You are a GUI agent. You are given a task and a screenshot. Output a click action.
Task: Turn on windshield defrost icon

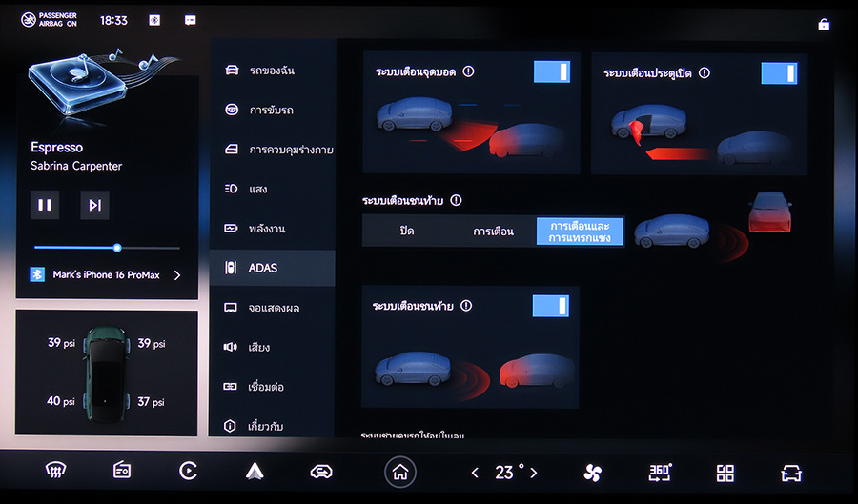tap(56, 471)
